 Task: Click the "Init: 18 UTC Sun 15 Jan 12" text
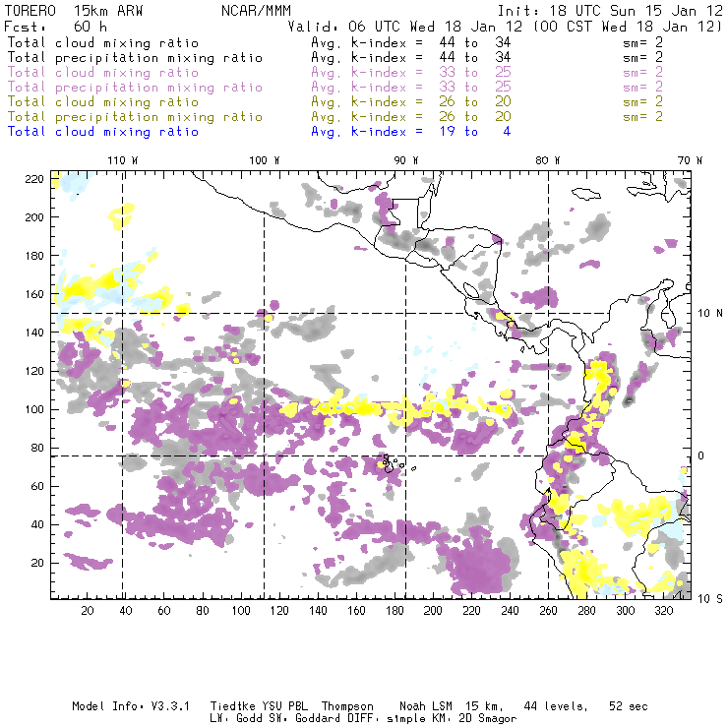(610, 11)
